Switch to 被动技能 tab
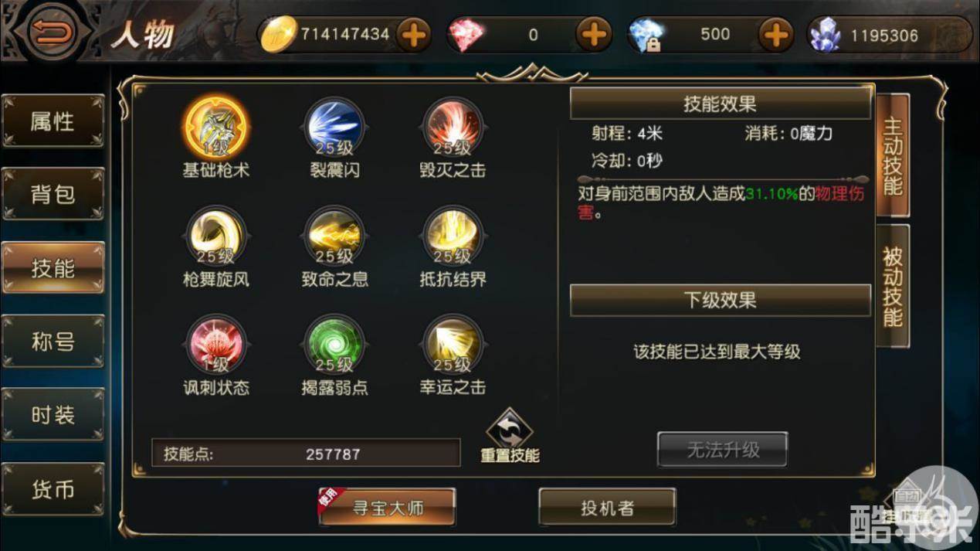This screenshot has height=551, width=980. (x=893, y=287)
